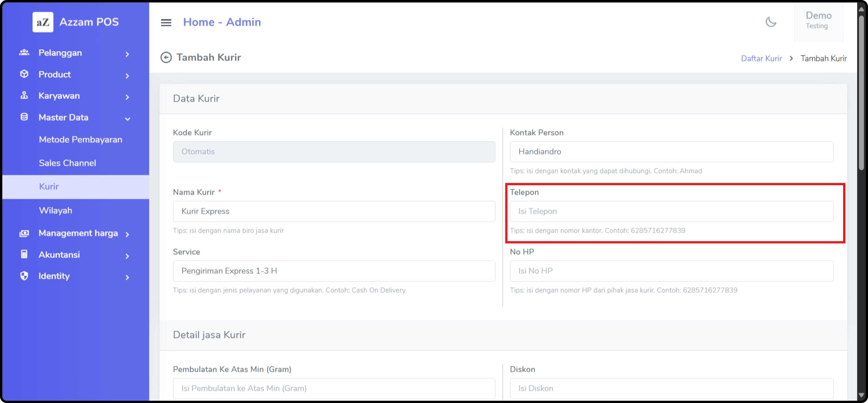Click the Karyawan employee icon

[24, 96]
